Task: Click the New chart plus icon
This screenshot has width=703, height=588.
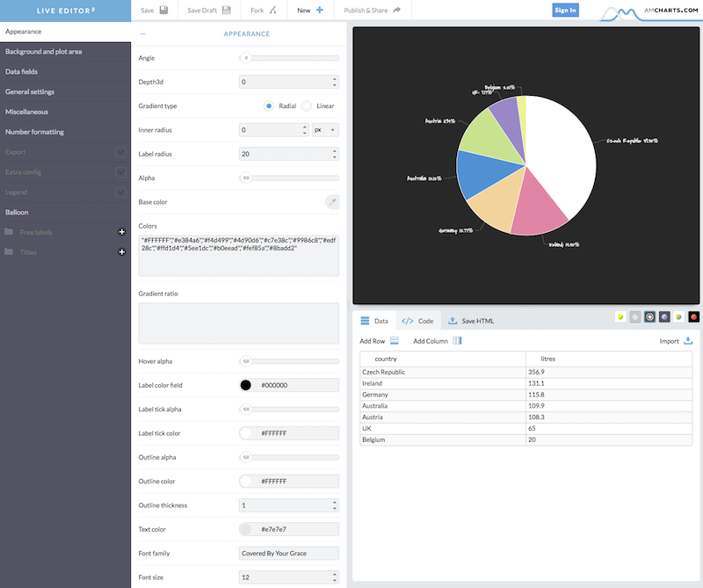Action: coord(320,11)
